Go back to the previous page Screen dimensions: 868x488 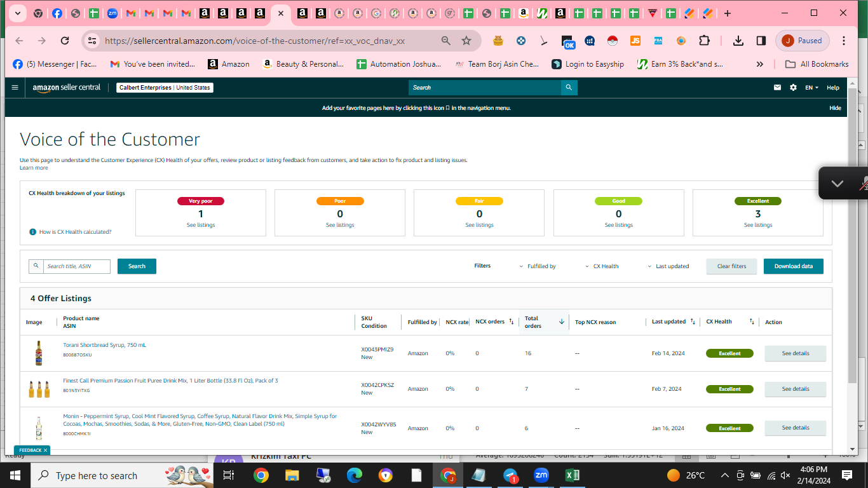[x=19, y=41]
